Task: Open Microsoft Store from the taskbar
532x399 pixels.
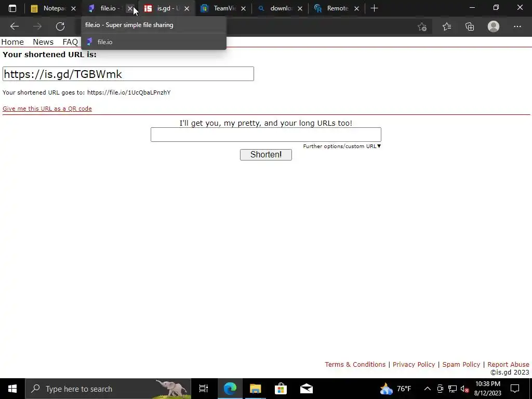Action: pyautogui.click(x=281, y=389)
